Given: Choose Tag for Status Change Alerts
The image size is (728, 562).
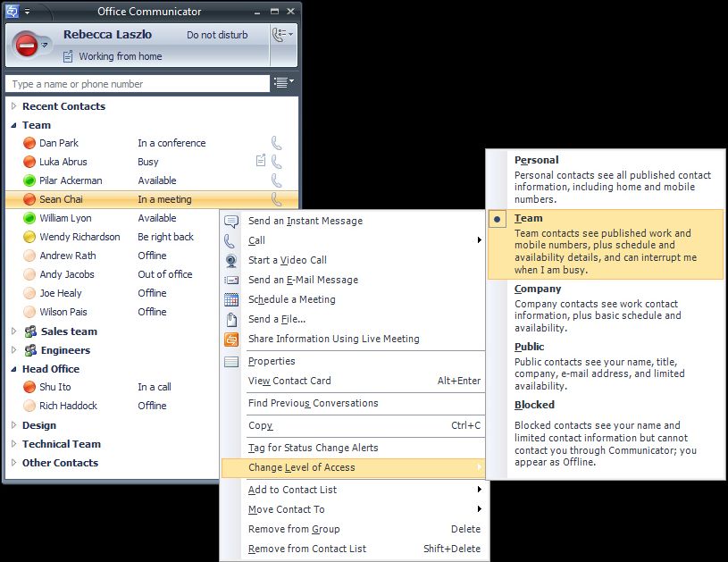Looking at the screenshot, I should pyautogui.click(x=313, y=448).
